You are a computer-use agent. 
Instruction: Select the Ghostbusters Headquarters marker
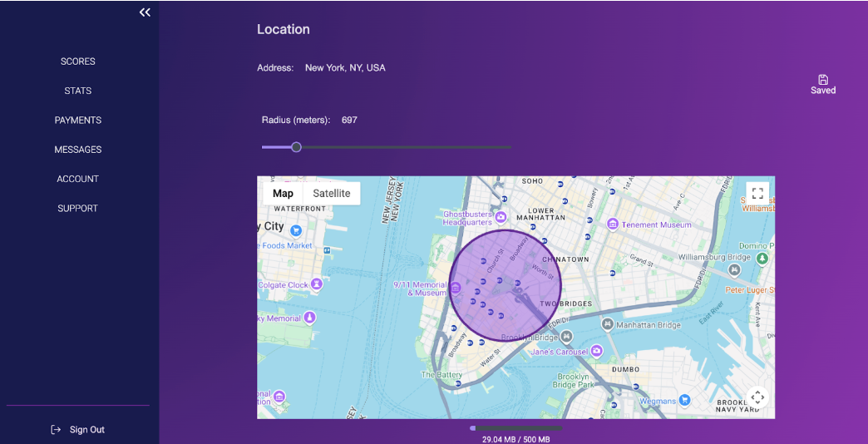coord(501,216)
